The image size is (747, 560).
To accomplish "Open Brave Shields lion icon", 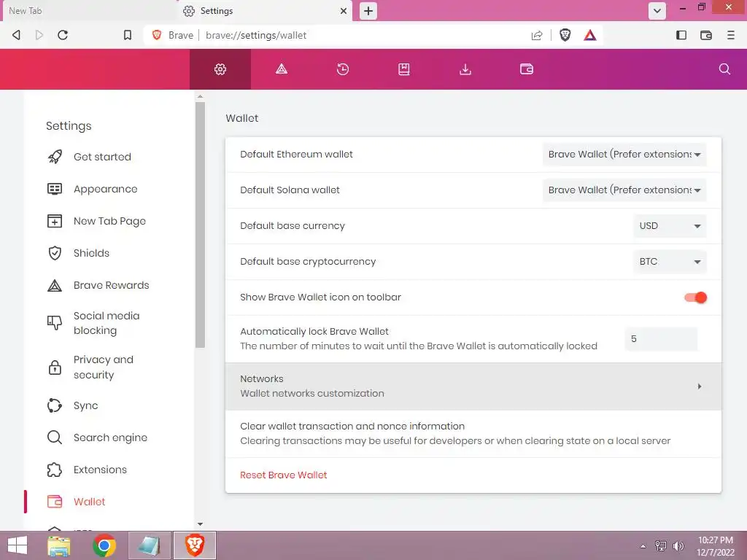I will click(x=565, y=35).
